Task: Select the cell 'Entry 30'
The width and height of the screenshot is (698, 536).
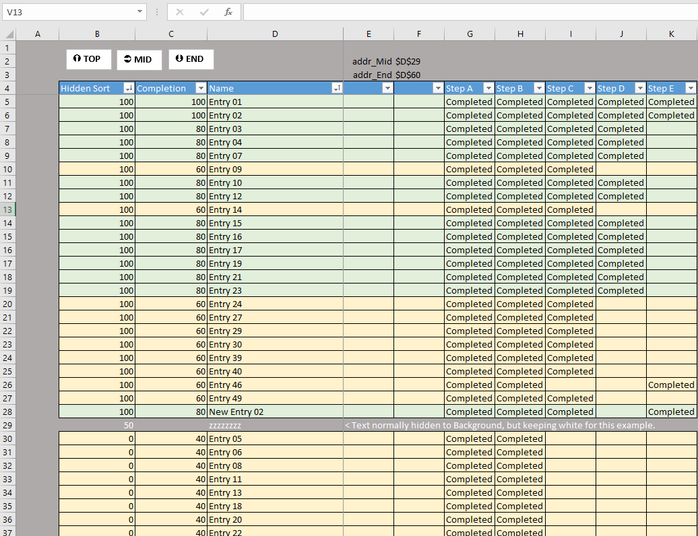Action: (x=275, y=345)
